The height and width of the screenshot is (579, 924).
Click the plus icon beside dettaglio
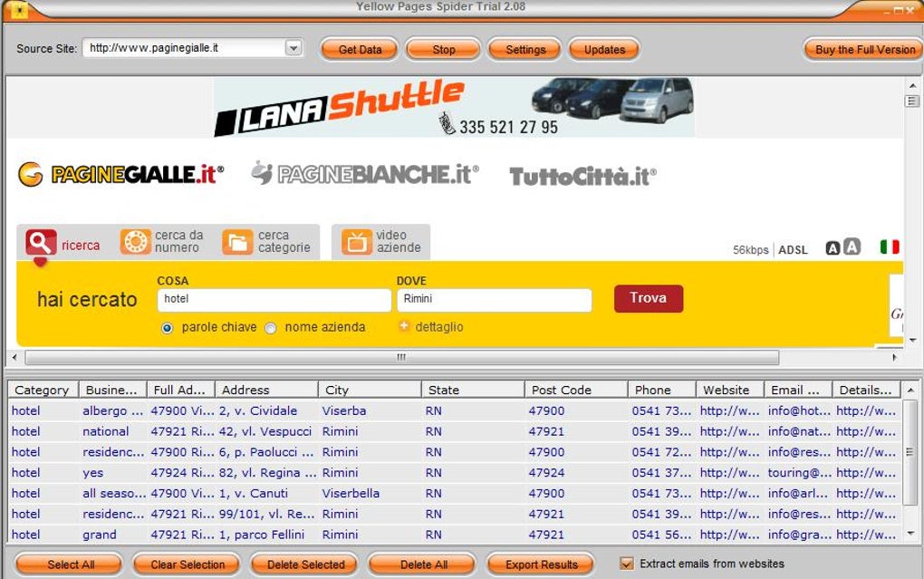404,326
